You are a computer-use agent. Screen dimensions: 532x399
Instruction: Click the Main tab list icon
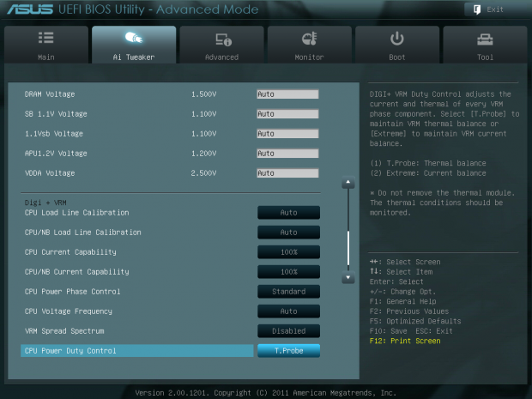(45, 38)
